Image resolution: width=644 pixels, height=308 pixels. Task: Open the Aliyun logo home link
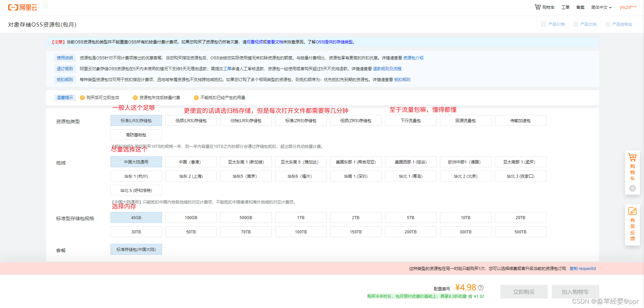coord(23,7)
